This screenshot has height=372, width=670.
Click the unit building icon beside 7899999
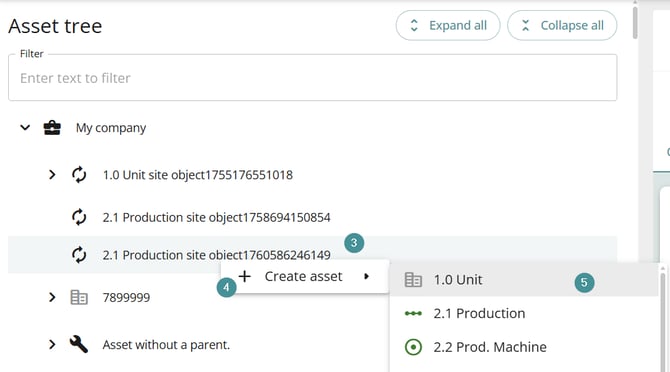[79, 297]
